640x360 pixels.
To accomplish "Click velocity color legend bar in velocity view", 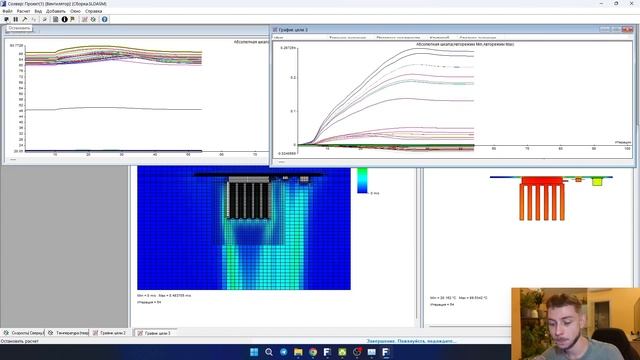I will [362, 180].
